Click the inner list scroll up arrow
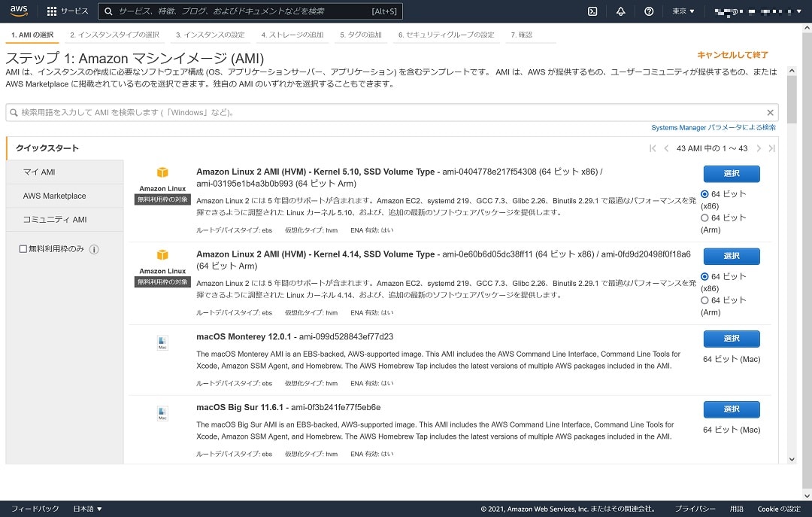Screen dimensions: 812x517 tap(791, 71)
